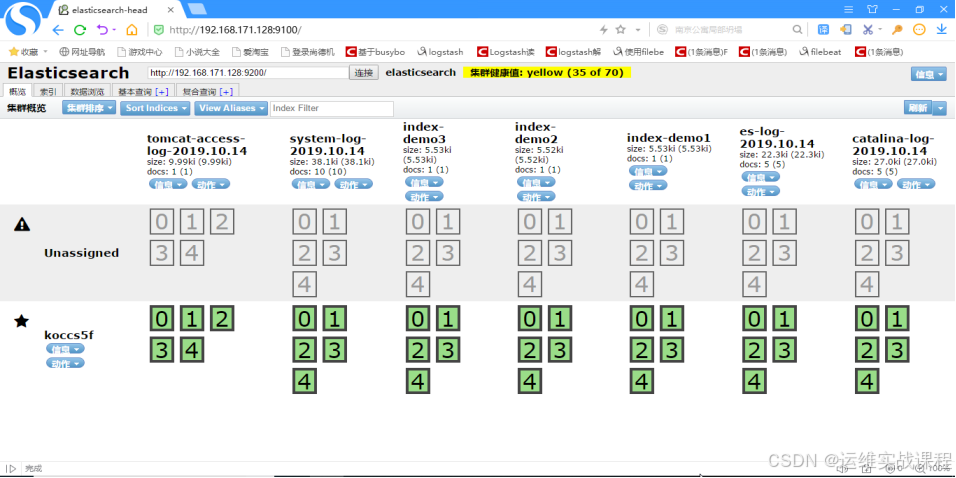Screen dimensions: 956x478
Task: Switch to the 数据浏览 browser tab
Action: point(88,91)
